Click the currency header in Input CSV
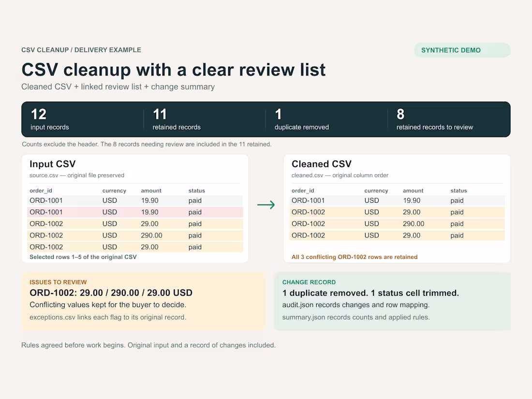 pos(114,191)
